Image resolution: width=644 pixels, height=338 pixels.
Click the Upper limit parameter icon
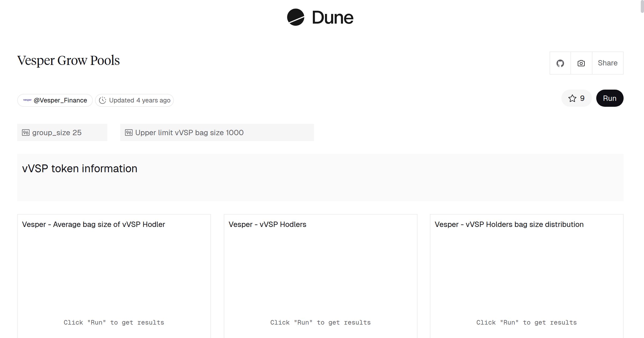(129, 133)
